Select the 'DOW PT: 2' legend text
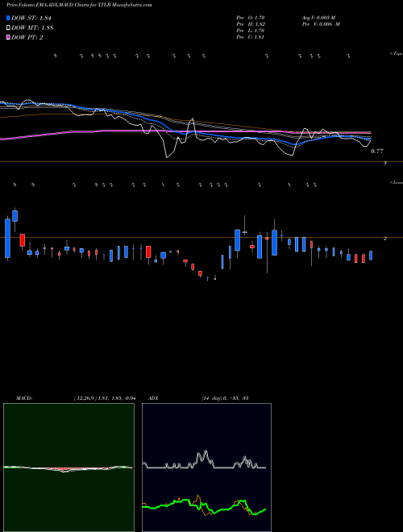The height and width of the screenshot is (532, 403). [27, 37]
